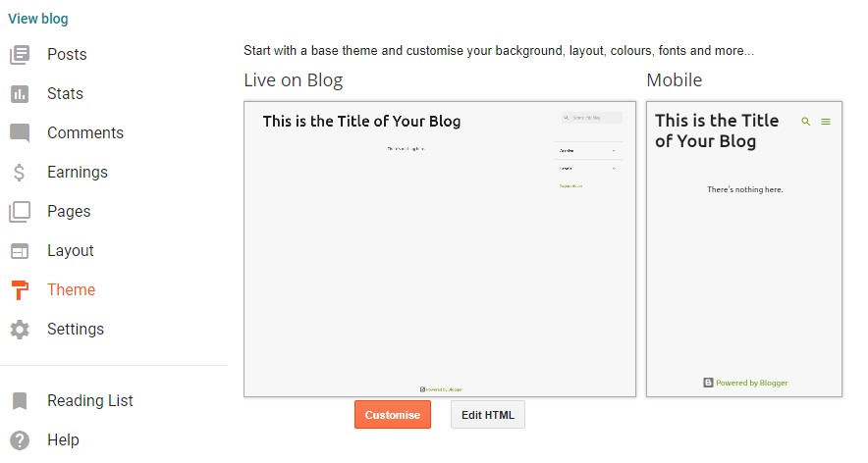Open the hamburger menu in Mobile preview

pos(826,122)
